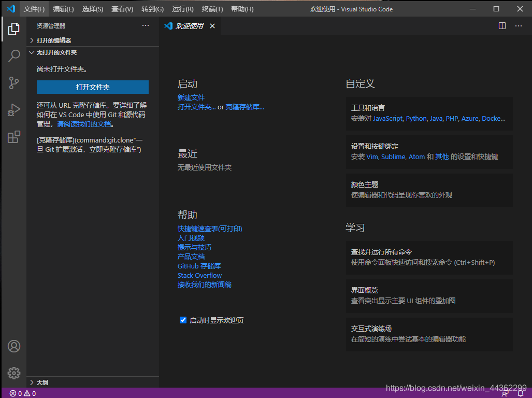Image resolution: width=532 pixels, height=398 pixels.
Task: Click the 新建文件 link
Action: click(191, 98)
